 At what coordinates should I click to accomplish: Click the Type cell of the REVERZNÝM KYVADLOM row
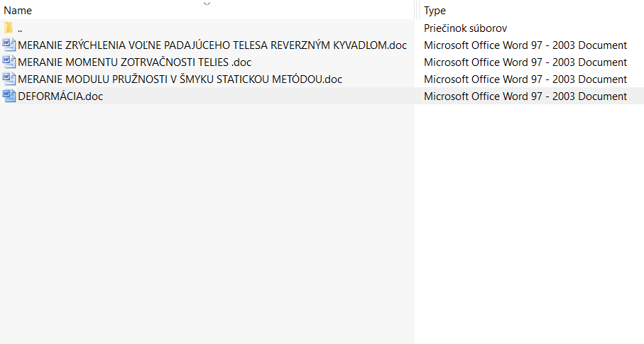coord(525,45)
